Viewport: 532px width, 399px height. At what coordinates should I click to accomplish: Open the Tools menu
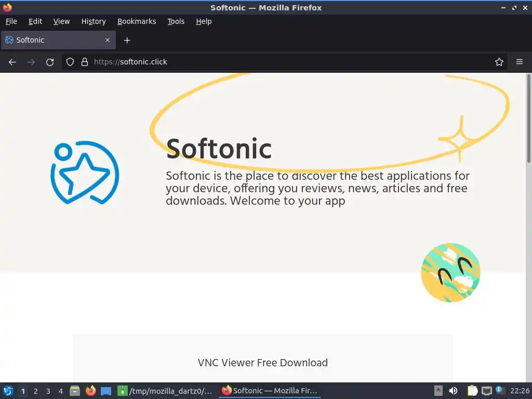(x=176, y=21)
